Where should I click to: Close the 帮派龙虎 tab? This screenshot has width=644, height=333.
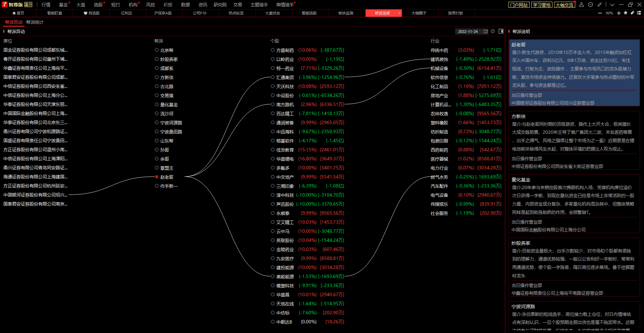tap(399, 13)
